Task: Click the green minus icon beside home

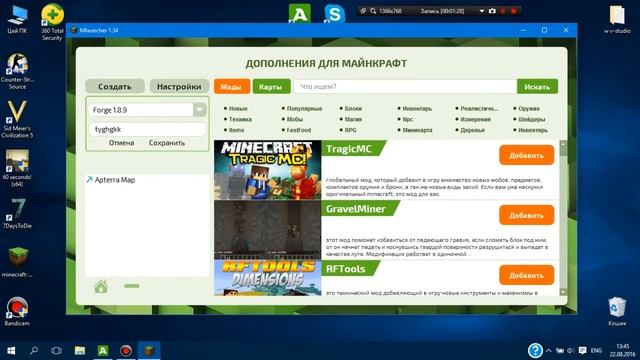Action: coord(131,286)
